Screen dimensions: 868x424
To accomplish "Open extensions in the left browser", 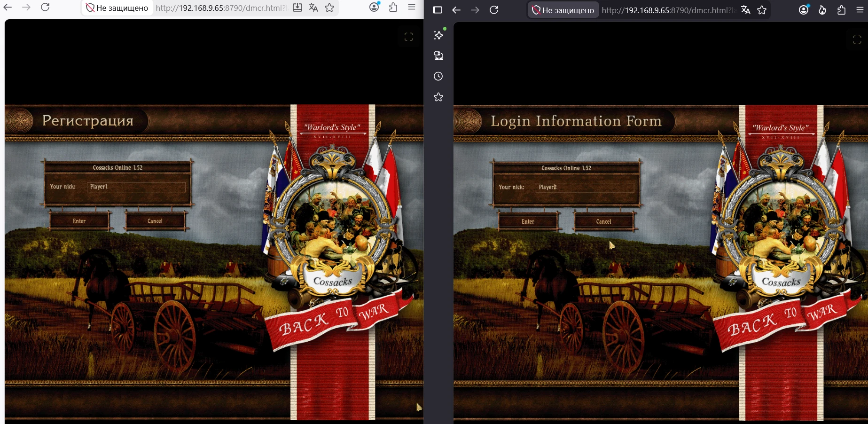I will (x=393, y=7).
